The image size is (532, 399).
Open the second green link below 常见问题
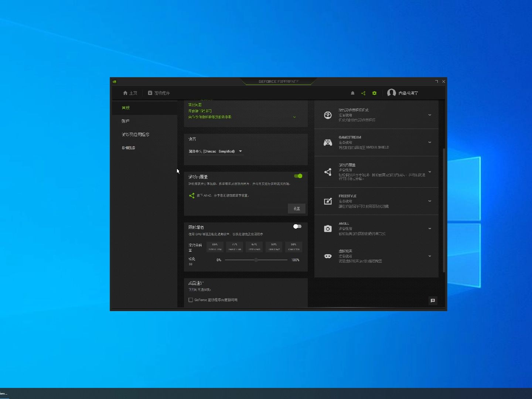click(200, 111)
